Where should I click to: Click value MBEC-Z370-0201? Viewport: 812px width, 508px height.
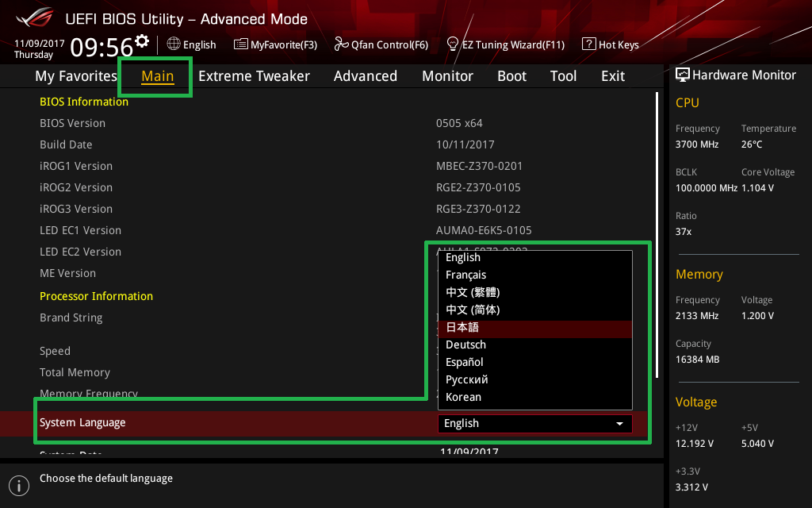(479, 166)
